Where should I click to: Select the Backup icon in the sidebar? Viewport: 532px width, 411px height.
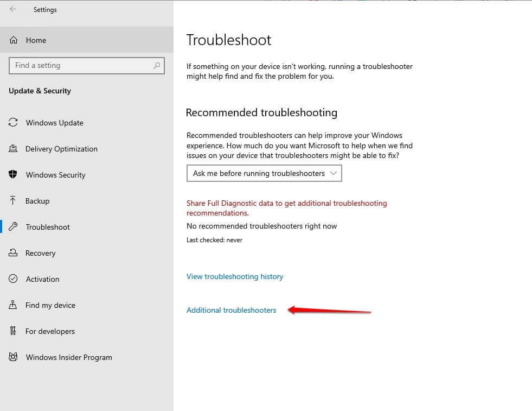click(13, 201)
